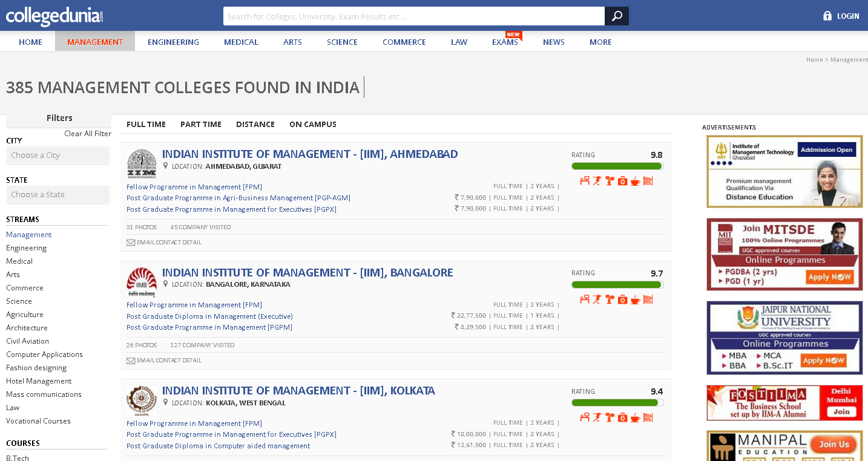Click the lock icon beside LOGIN
The height and width of the screenshot is (461, 868).
pos(827,16)
